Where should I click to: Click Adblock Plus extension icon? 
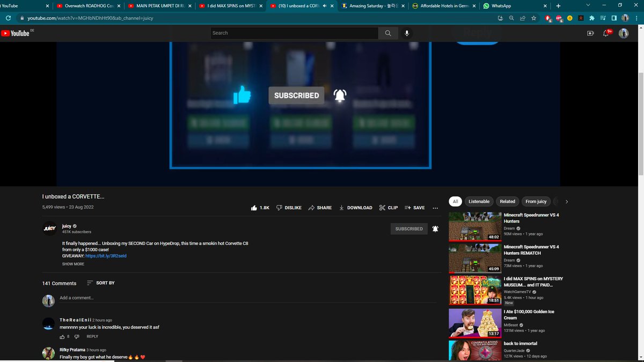coord(559,18)
